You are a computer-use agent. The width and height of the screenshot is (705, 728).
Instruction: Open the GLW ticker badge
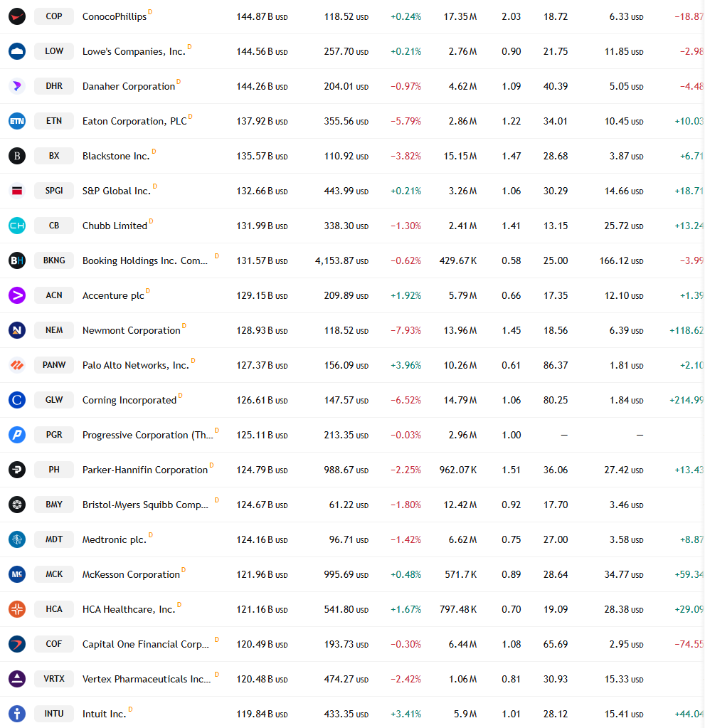point(54,400)
